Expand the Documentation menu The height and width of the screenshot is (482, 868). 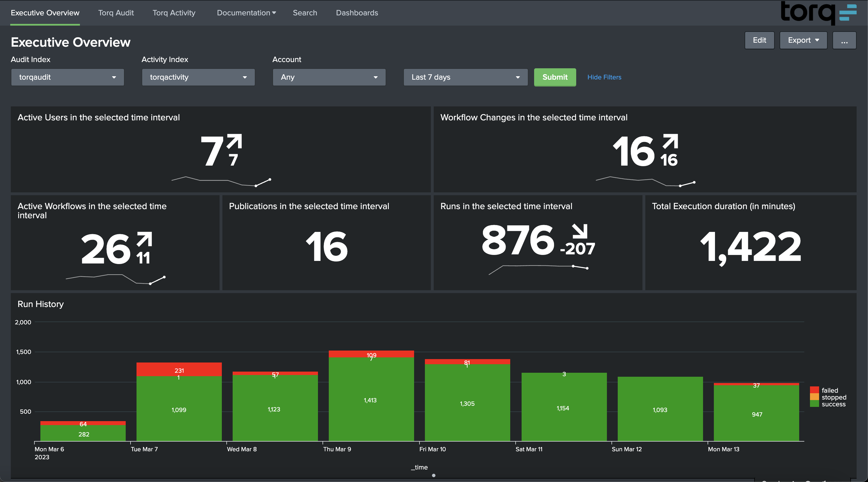(x=246, y=13)
